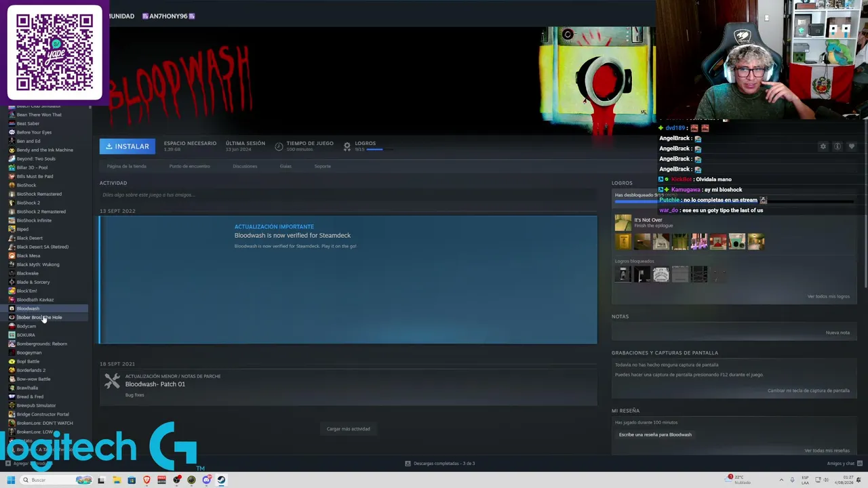The width and height of the screenshot is (868, 488).
Task: Show game info via the info icon
Action: coord(837,146)
